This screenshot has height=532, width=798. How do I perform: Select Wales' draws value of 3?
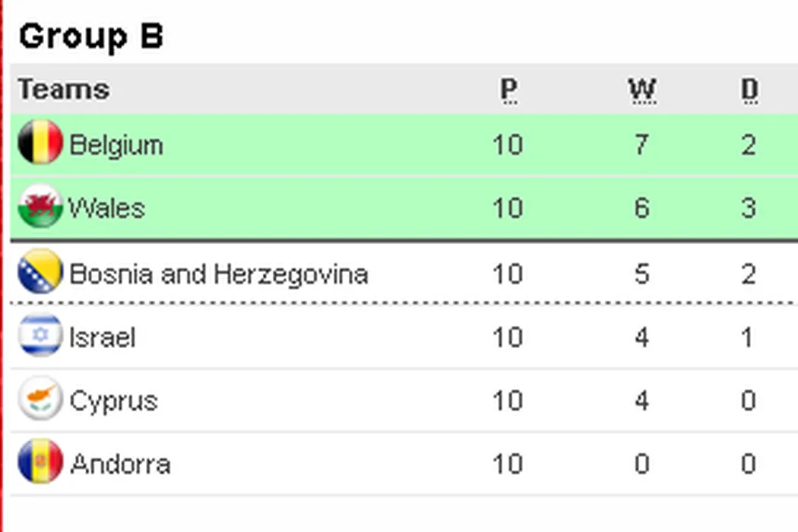pos(749,207)
